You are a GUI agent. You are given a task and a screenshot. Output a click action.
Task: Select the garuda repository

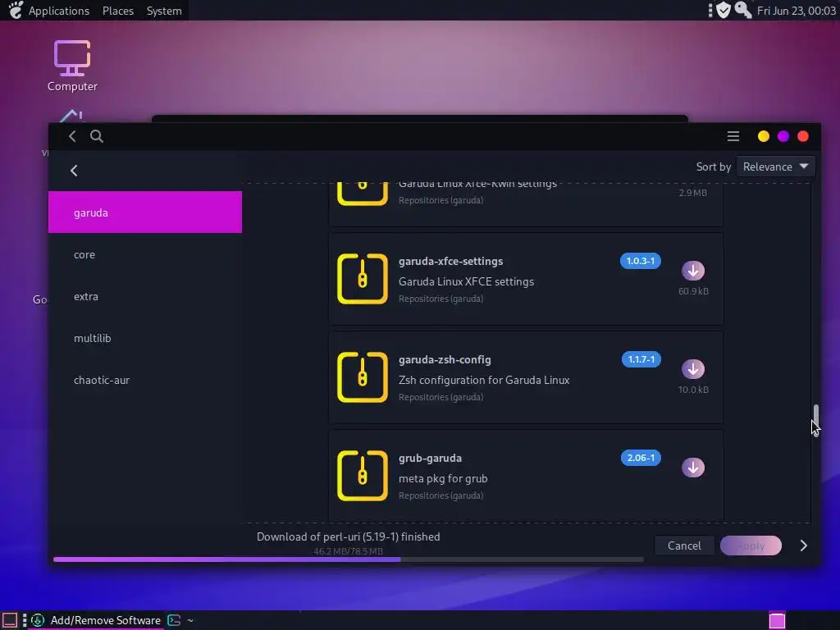pos(145,212)
